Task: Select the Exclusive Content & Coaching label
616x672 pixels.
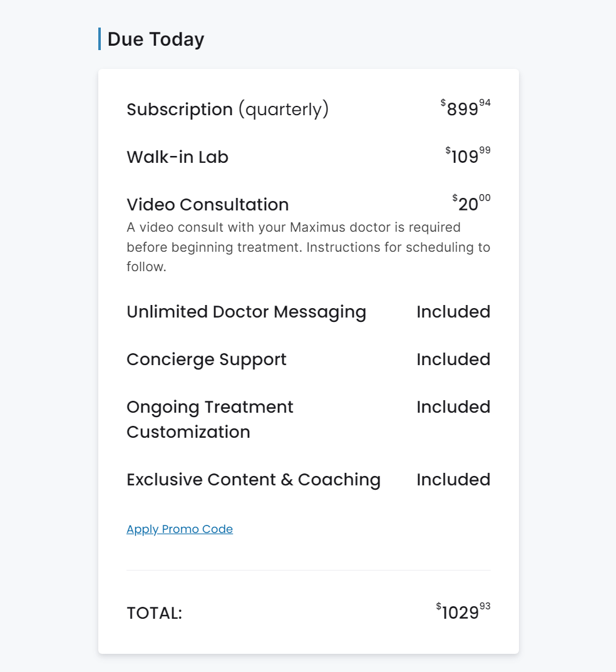Action: [x=253, y=480]
